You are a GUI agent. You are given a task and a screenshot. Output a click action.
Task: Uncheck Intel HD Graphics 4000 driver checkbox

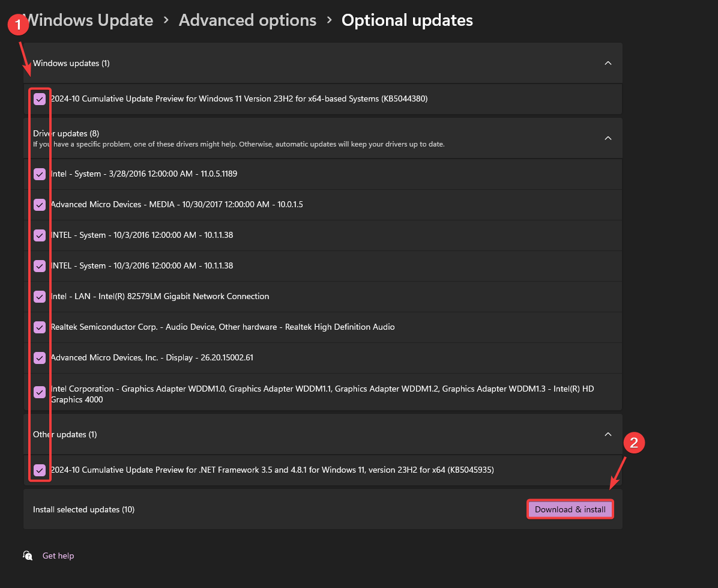(40, 392)
